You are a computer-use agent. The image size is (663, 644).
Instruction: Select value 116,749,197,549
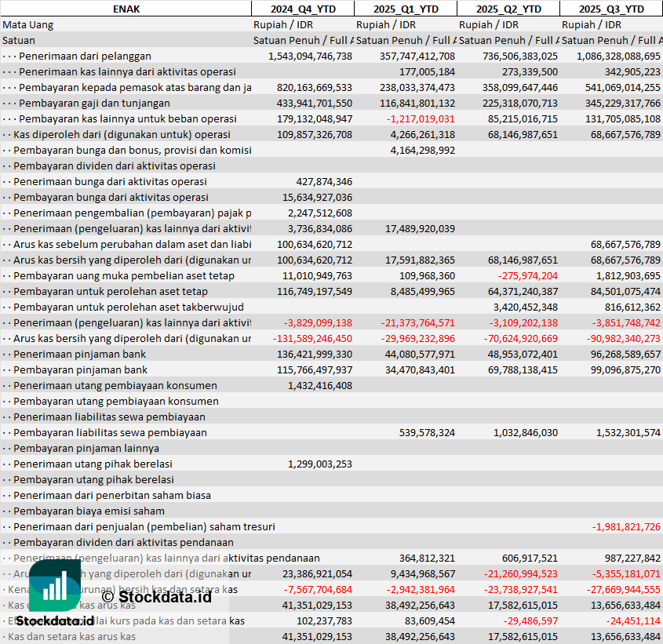[315, 291]
